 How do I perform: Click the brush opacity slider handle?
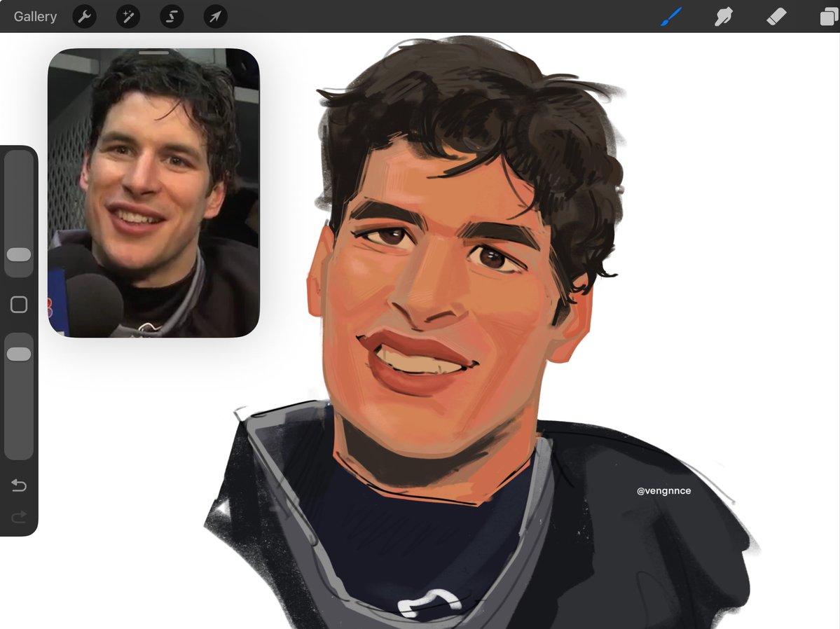(x=19, y=354)
